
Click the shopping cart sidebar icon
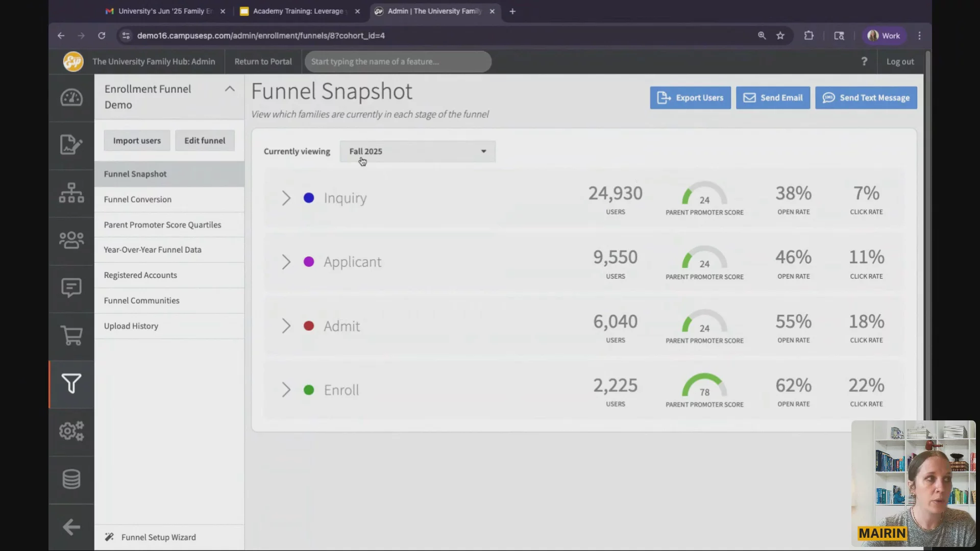(71, 336)
